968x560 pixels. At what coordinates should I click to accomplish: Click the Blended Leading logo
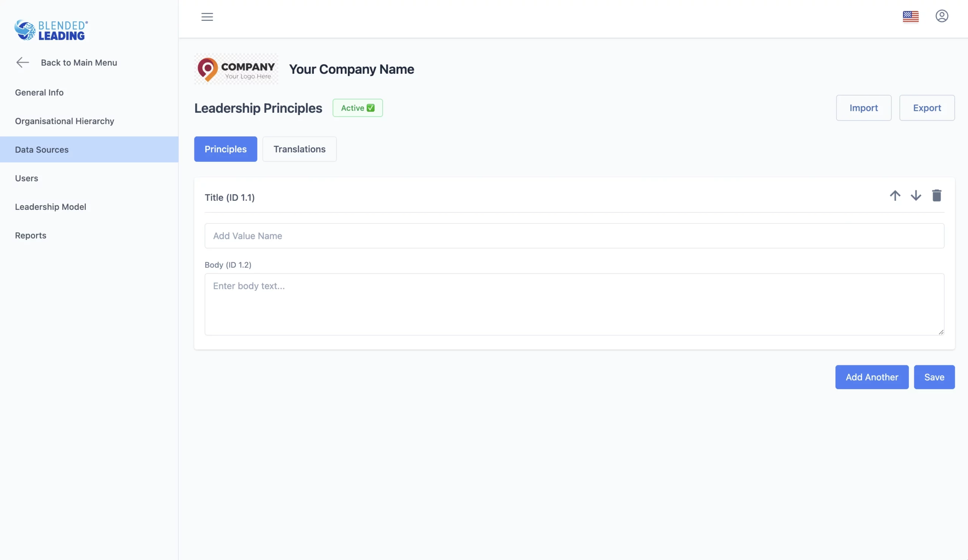tap(51, 30)
